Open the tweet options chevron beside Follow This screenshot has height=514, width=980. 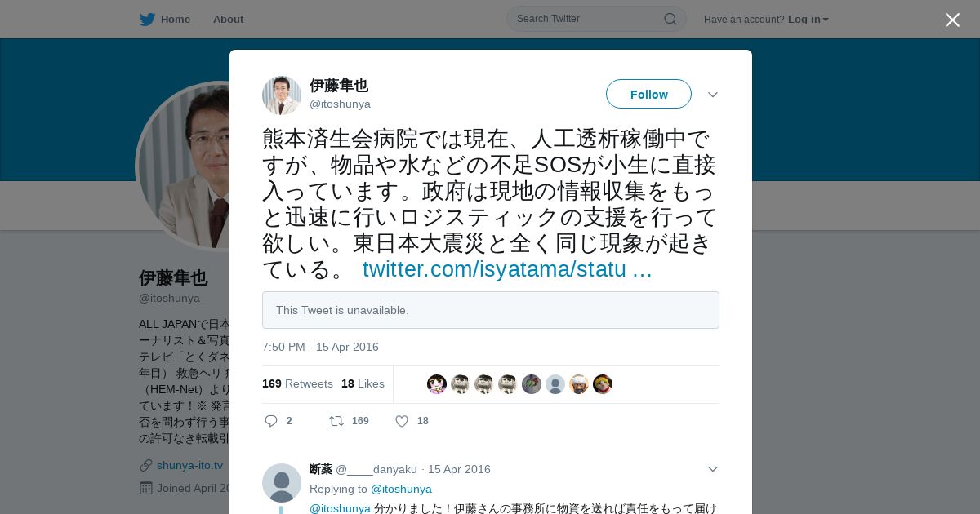(713, 95)
